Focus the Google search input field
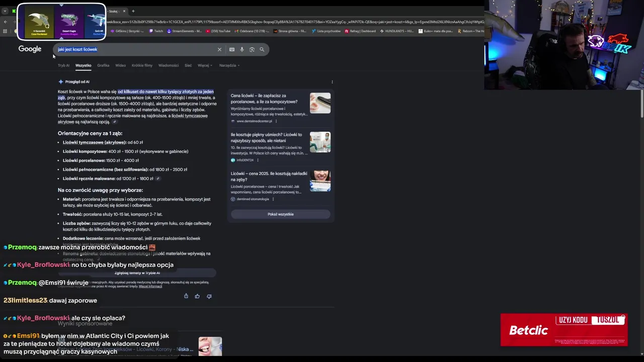The width and height of the screenshot is (644, 362). point(136,49)
